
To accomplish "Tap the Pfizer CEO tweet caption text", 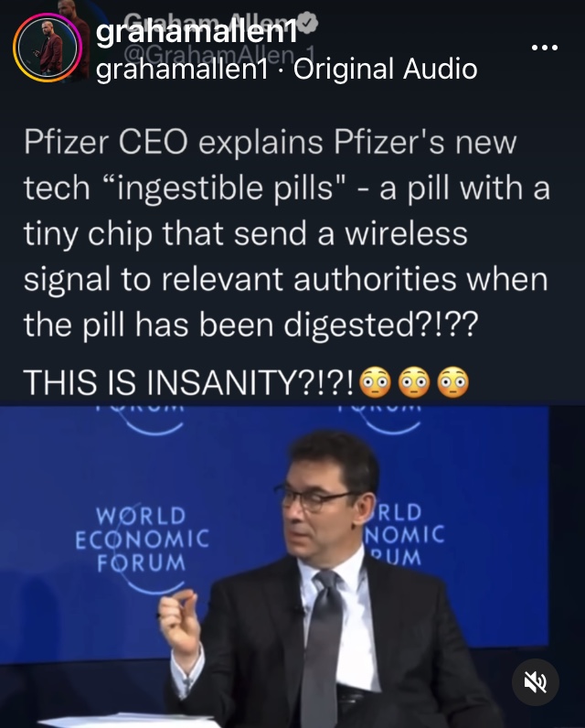I will coord(286,233).
